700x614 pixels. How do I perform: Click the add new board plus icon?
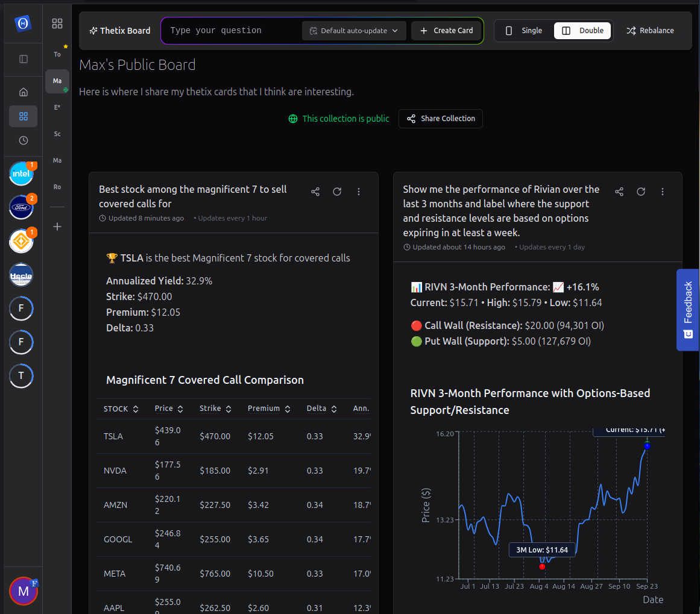click(57, 227)
